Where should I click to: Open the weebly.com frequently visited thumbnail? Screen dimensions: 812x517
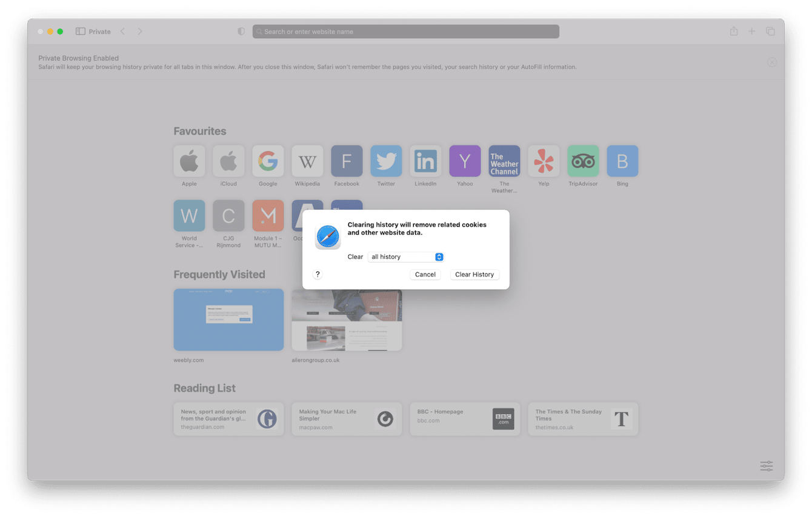pos(228,319)
